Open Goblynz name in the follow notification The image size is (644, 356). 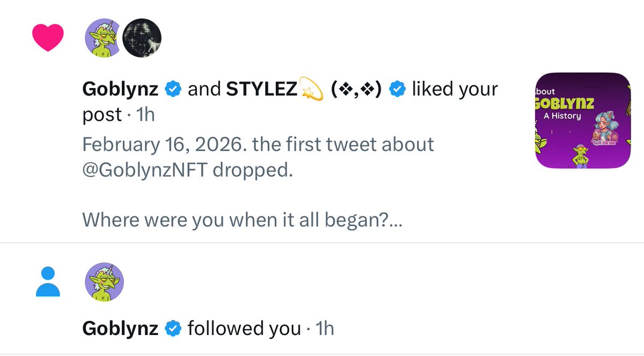click(x=121, y=328)
